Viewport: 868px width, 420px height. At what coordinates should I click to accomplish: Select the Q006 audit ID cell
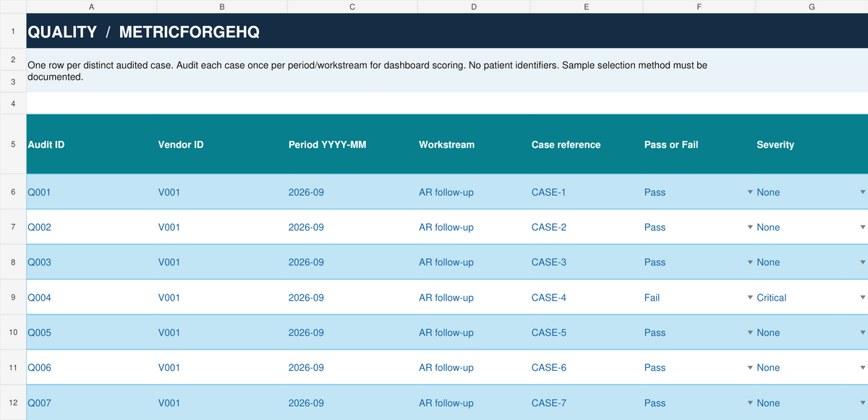point(91,367)
